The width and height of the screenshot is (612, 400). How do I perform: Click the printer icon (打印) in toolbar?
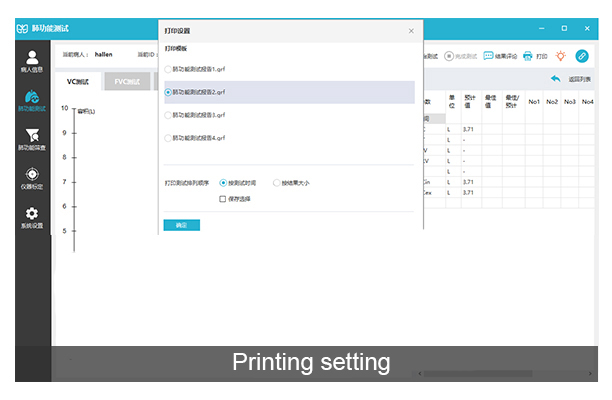528,56
